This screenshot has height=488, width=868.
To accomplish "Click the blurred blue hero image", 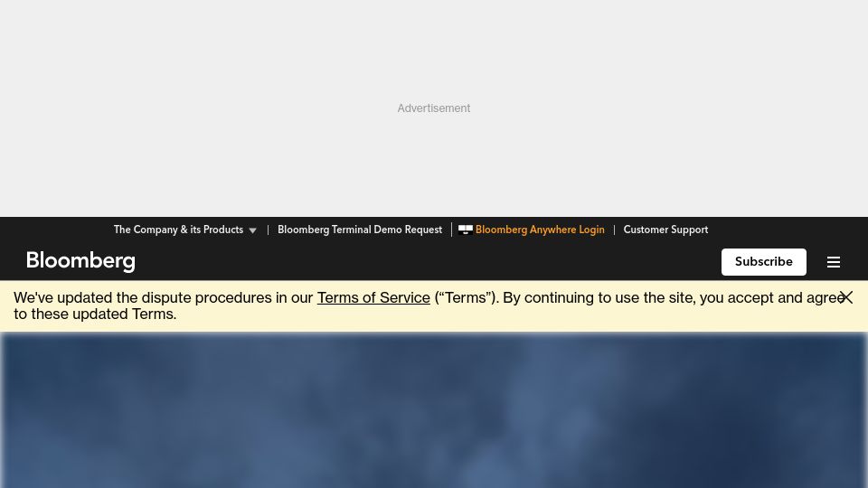I will pyautogui.click(x=434, y=410).
